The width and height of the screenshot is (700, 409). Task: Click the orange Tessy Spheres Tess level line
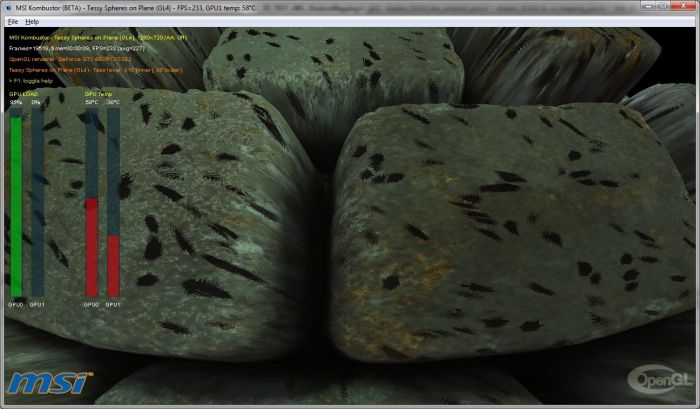click(96, 70)
